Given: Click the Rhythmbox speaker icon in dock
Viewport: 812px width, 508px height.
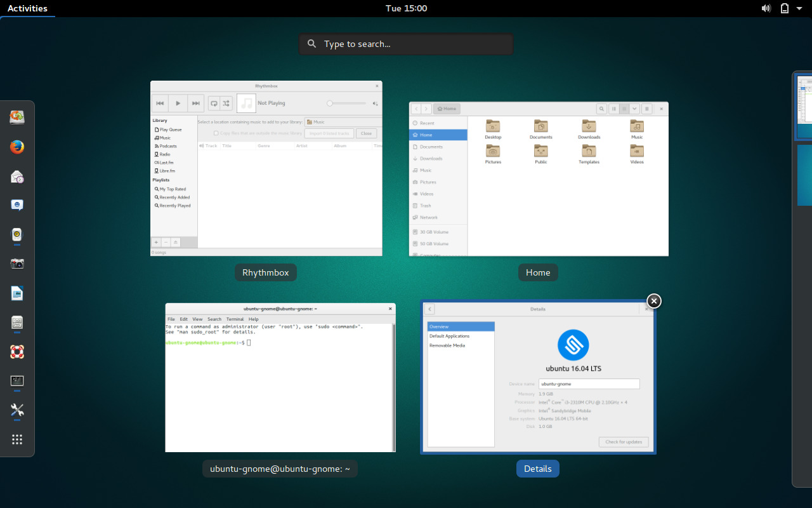Looking at the screenshot, I should (17, 234).
